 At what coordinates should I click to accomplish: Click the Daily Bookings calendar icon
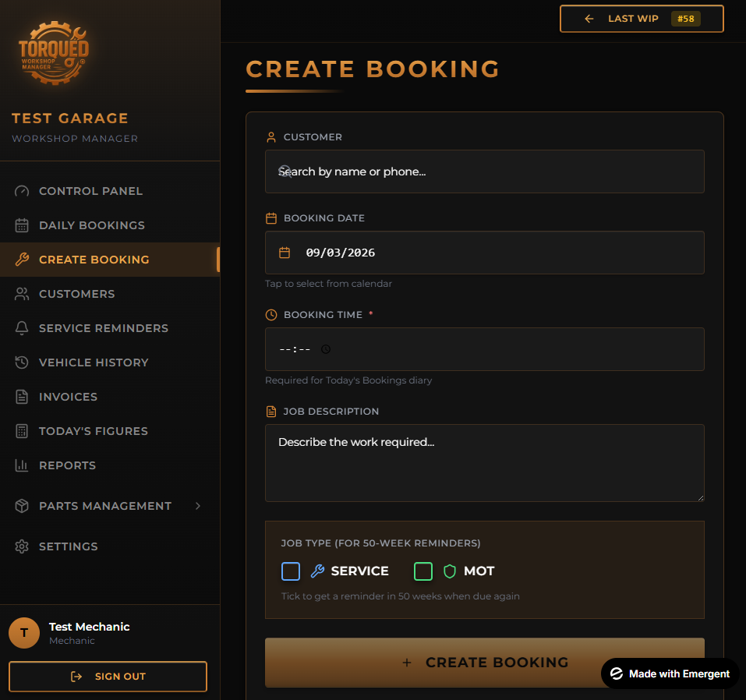pos(22,225)
